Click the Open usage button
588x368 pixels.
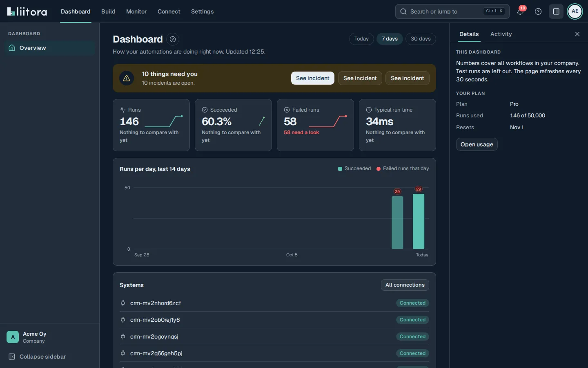tap(477, 144)
